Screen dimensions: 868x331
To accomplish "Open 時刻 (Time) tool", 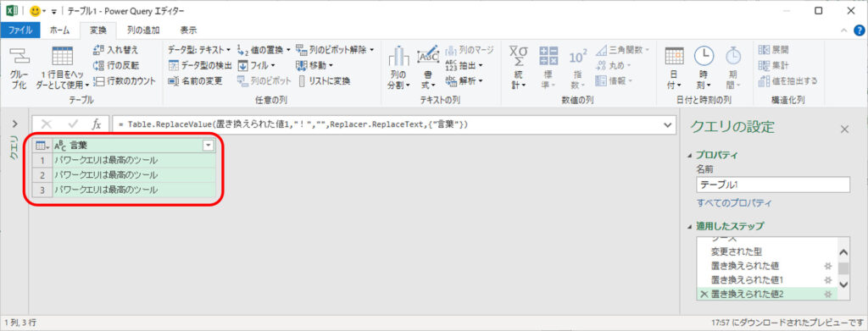I will (704, 68).
